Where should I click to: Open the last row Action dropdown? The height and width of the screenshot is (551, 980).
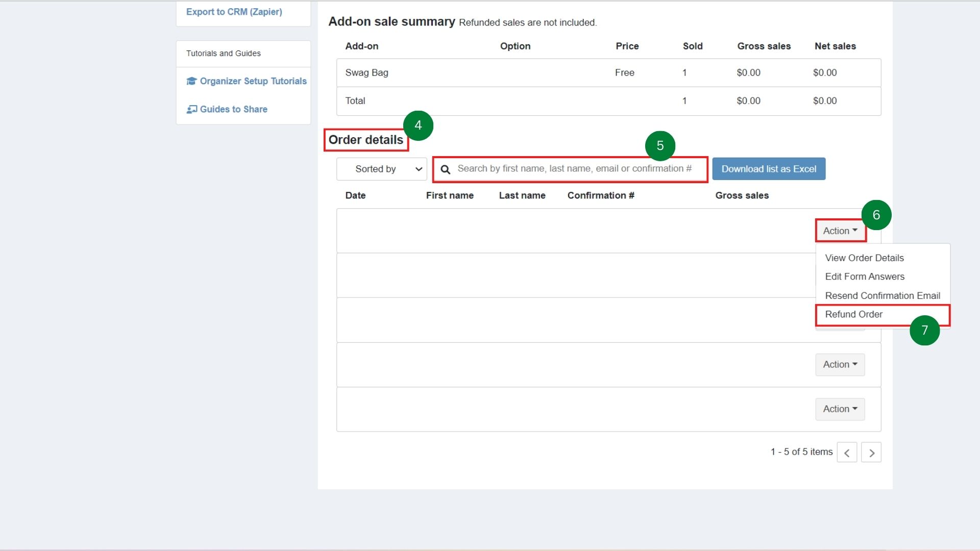point(840,409)
